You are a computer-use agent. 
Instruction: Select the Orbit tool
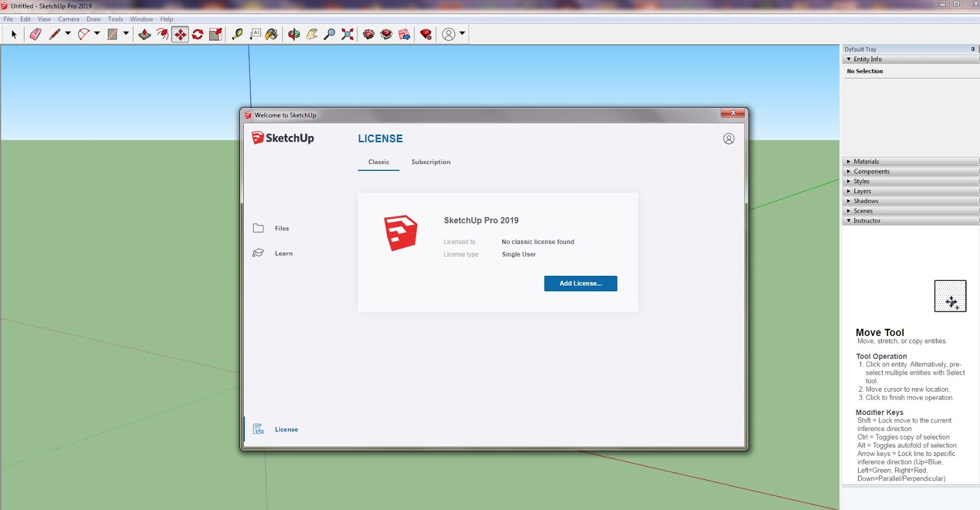pos(294,34)
